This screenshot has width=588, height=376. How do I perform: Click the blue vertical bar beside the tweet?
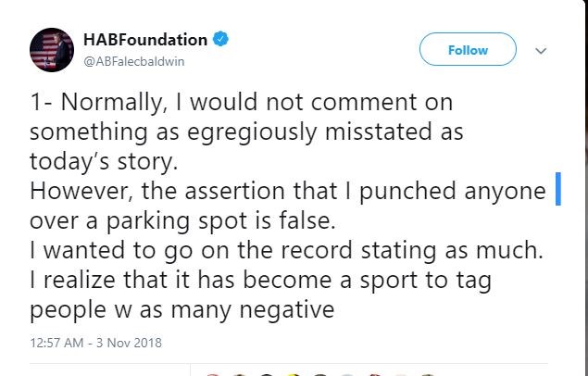558,188
